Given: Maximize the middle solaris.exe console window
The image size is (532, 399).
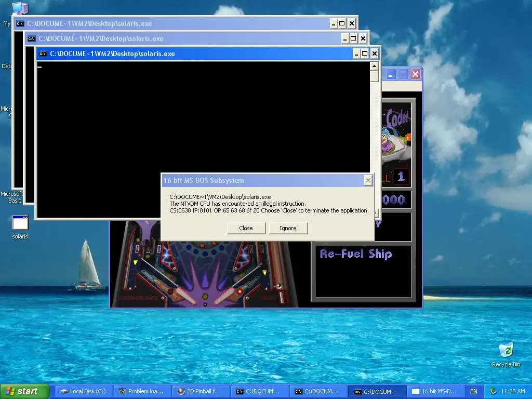Looking at the screenshot, I should click(x=353, y=38).
